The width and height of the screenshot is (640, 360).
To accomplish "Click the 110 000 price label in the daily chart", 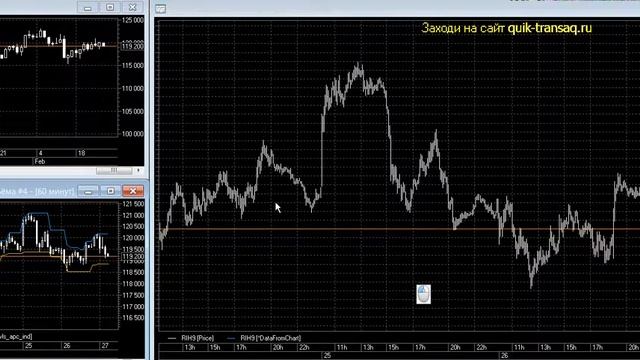I will (133, 88).
